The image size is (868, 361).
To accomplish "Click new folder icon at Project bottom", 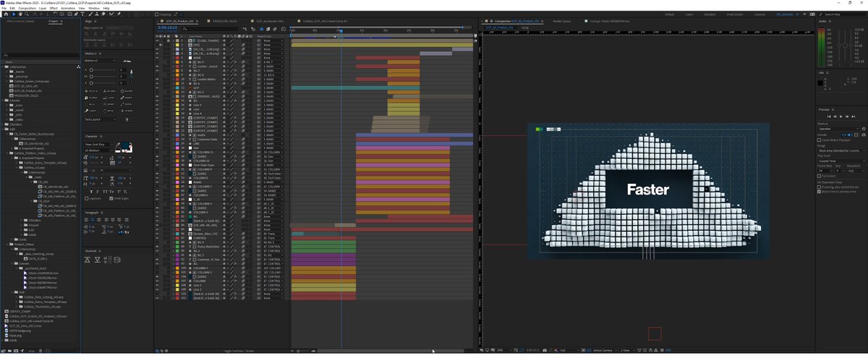I will coord(9,351).
